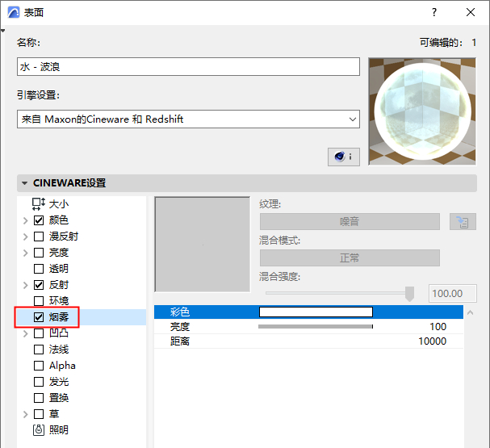
Task: Enable the 环境 checkbox
Action: [39, 301]
